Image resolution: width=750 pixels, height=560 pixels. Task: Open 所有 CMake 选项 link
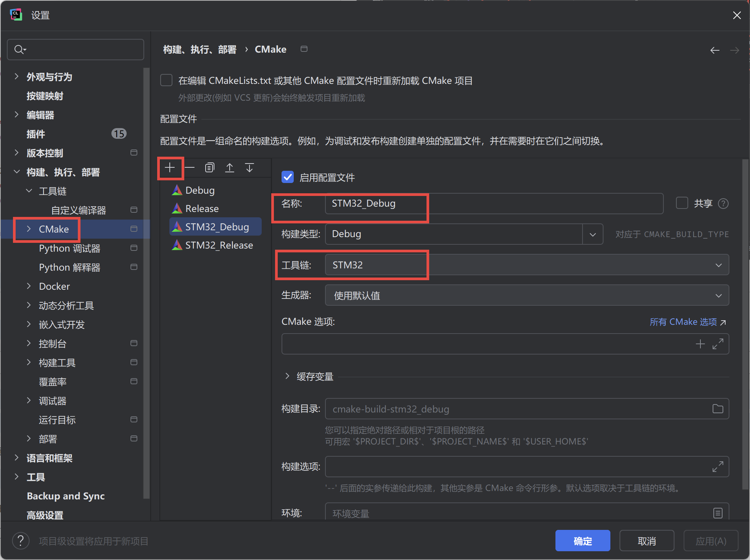coord(684,322)
